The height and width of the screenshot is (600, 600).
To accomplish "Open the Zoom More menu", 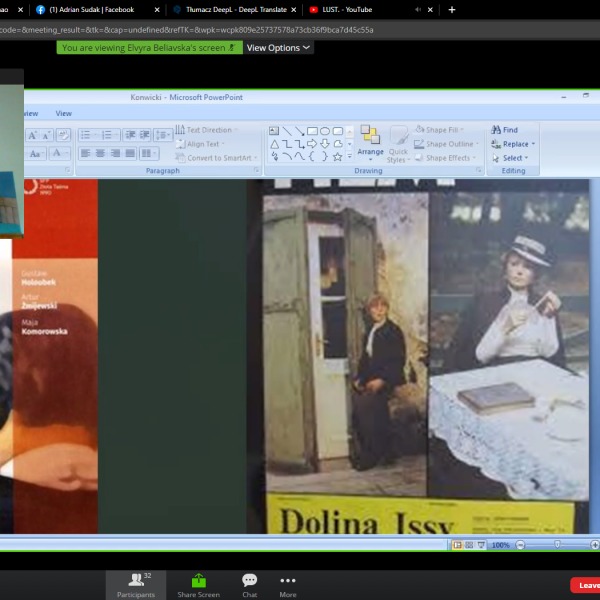I will pyautogui.click(x=288, y=585).
